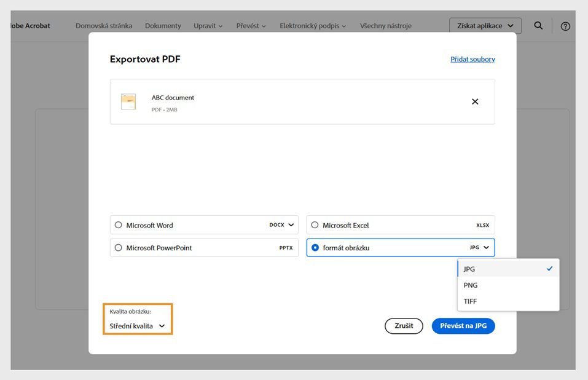Click the ABC document PDF thumbnail
Viewport: 588px width, 380px height.
pyautogui.click(x=128, y=101)
